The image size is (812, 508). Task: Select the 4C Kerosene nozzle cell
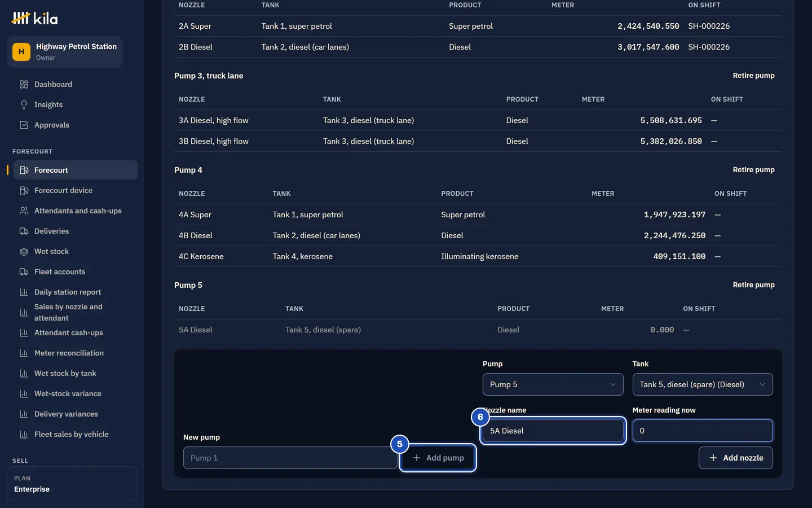click(x=201, y=256)
